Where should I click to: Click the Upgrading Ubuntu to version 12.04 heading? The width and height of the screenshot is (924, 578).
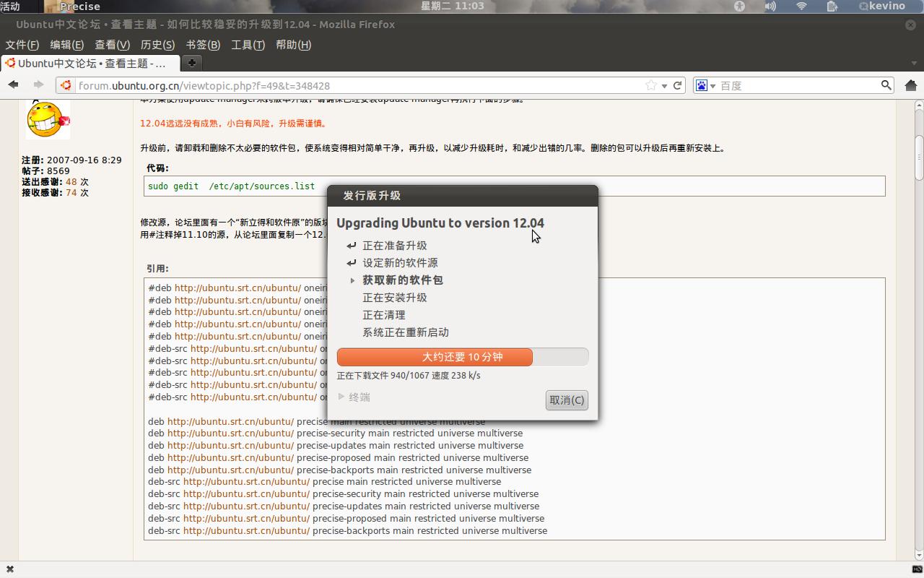click(440, 223)
